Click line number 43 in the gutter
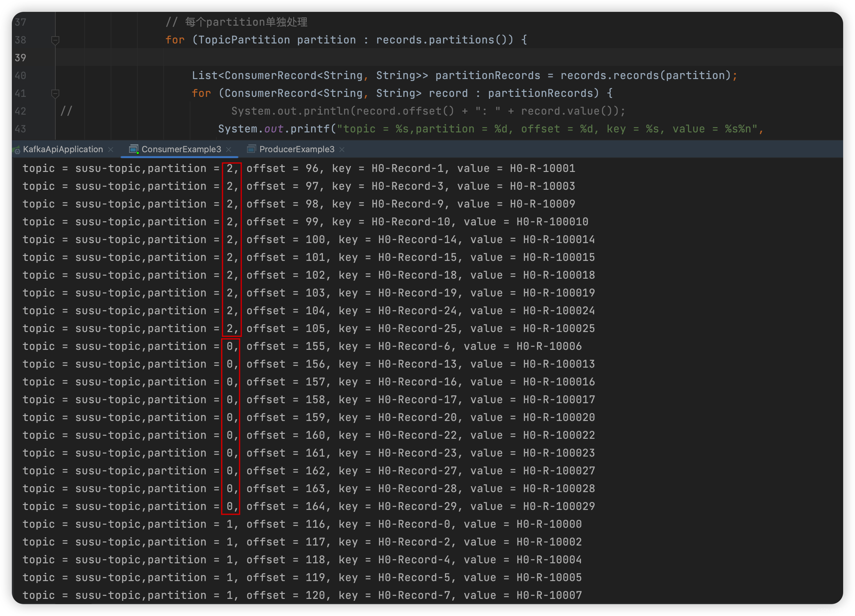Viewport: 855px width, 616px height. pos(20,129)
